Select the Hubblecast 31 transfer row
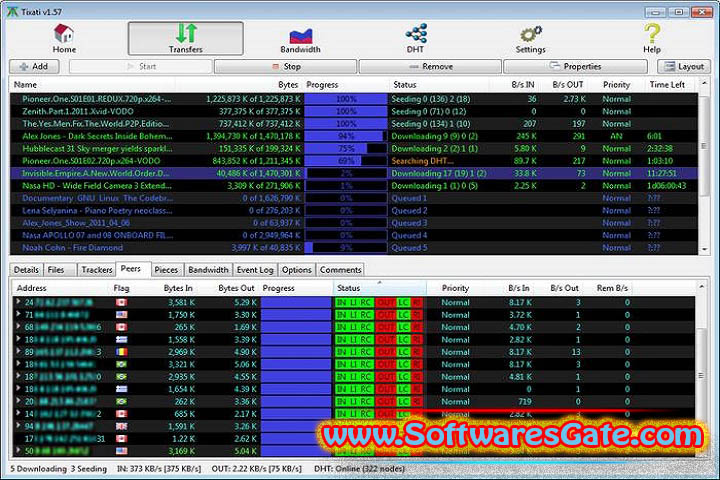This screenshot has height=480, width=720. click(x=354, y=148)
